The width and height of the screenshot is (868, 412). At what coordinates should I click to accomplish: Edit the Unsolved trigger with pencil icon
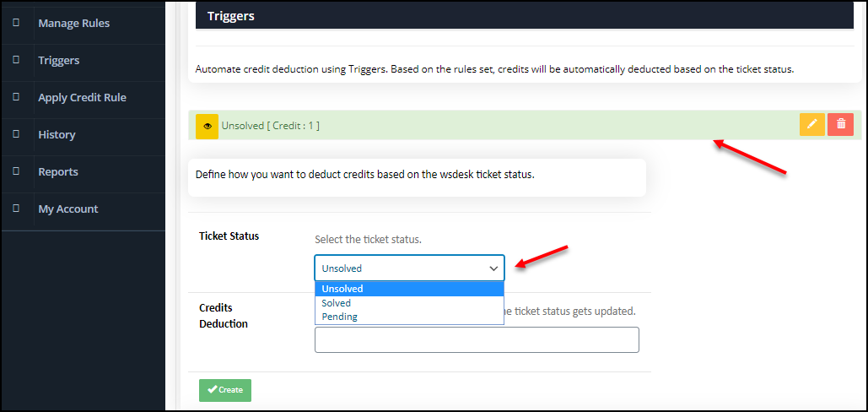tap(812, 125)
